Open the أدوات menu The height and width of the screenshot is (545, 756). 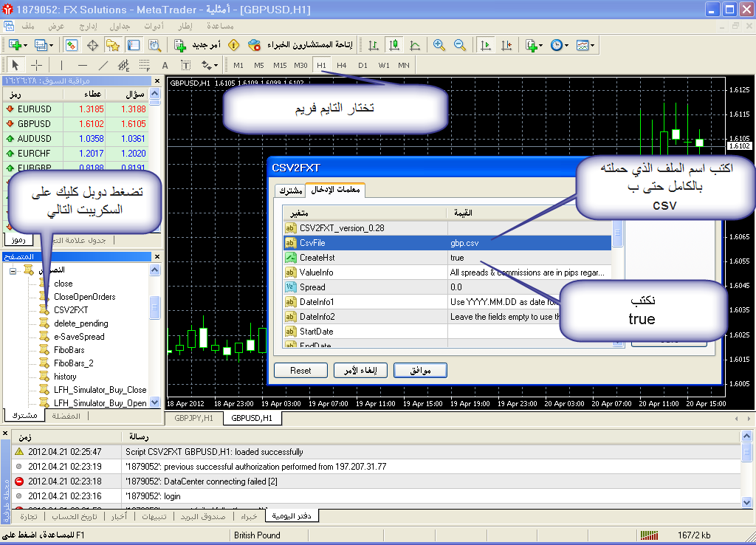(x=154, y=26)
